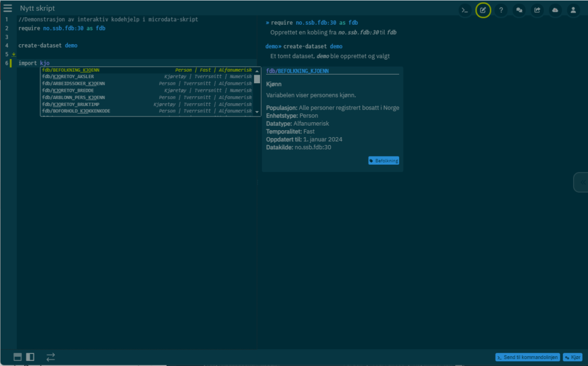Open the command line view icon
Screen dimensions: 588x366
465,10
